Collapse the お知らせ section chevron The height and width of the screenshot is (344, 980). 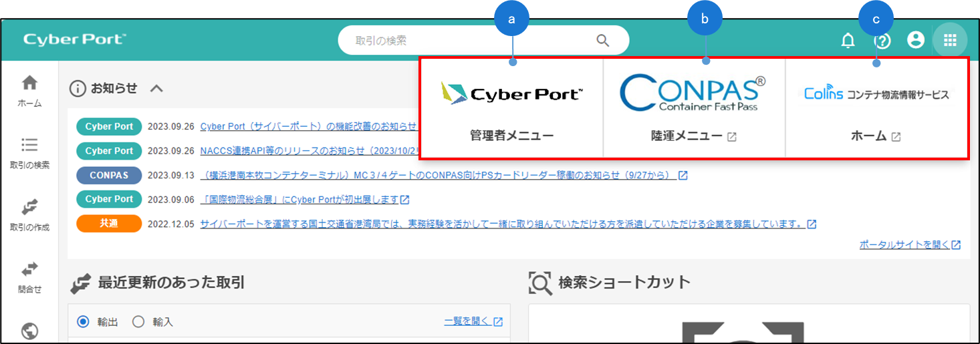point(156,88)
